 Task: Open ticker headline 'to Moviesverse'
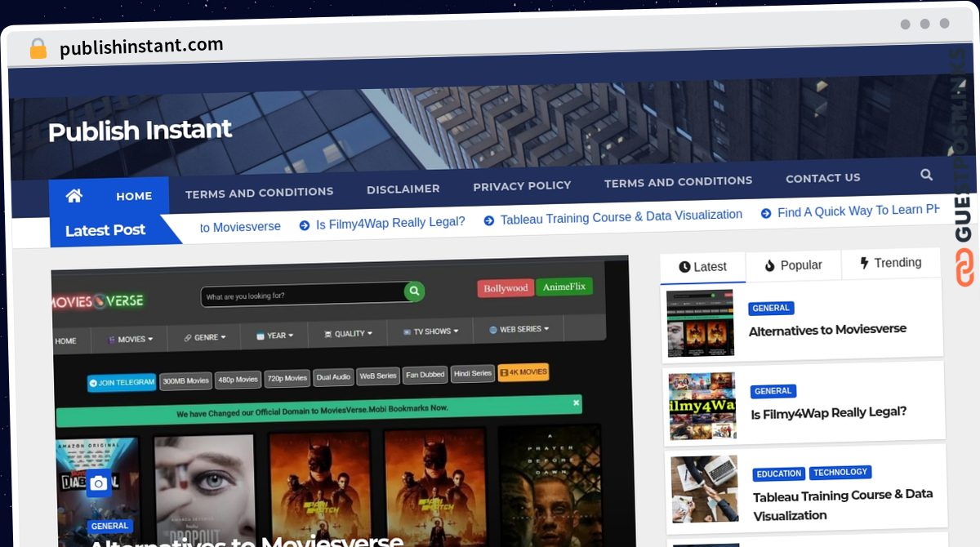[x=240, y=226]
